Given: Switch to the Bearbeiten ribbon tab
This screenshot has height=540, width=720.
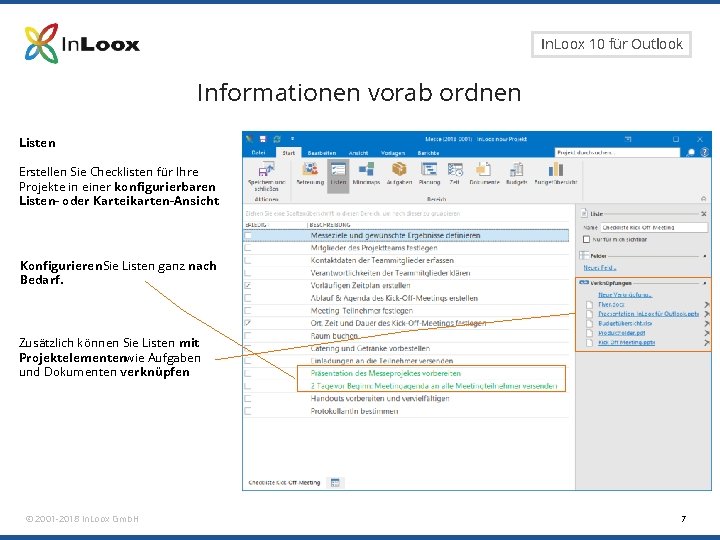Looking at the screenshot, I should (x=321, y=153).
